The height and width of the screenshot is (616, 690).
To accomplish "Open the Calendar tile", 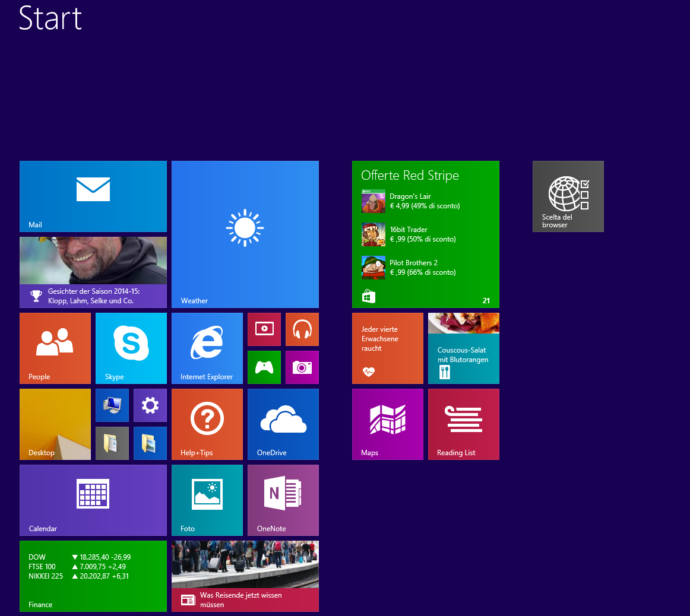I will point(93,500).
